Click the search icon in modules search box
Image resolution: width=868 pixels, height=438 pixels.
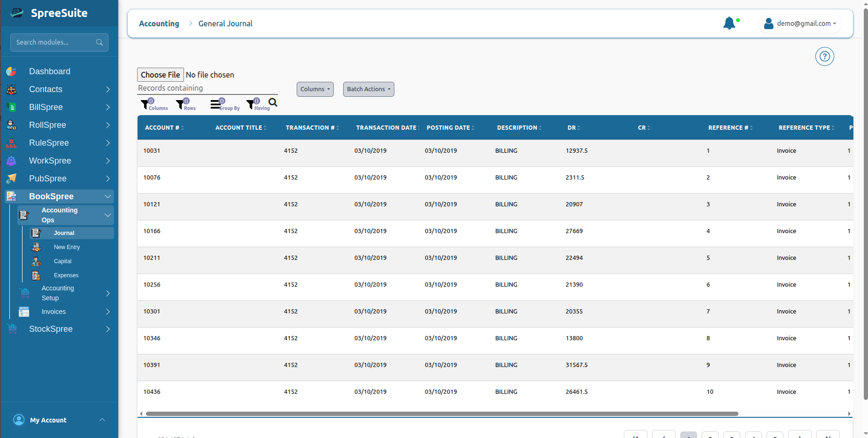click(x=100, y=42)
